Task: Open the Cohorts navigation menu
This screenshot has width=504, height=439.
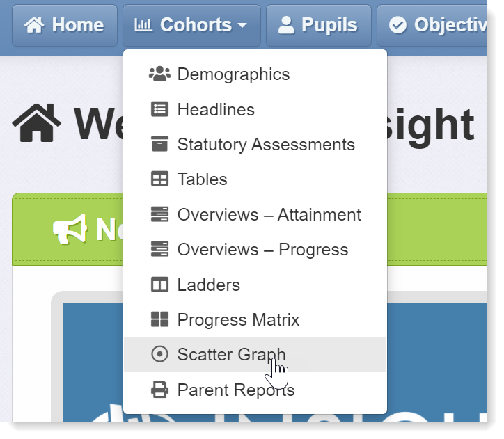Action: (191, 25)
